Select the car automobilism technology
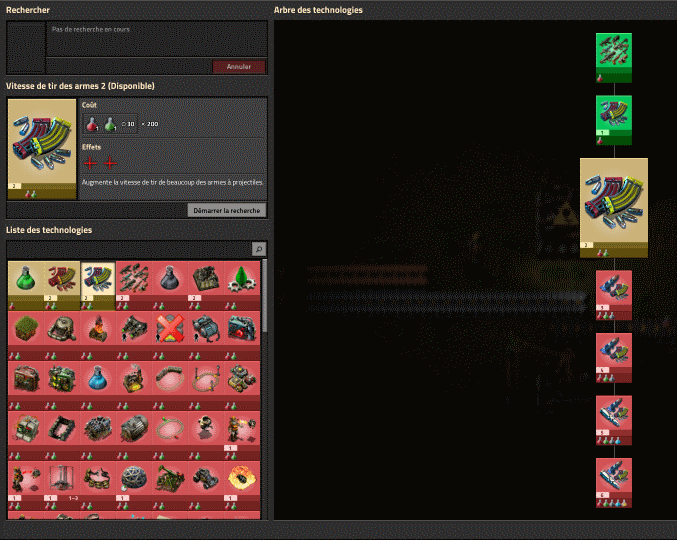Screen dimensions: 677x540 click(x=206, y=486)
